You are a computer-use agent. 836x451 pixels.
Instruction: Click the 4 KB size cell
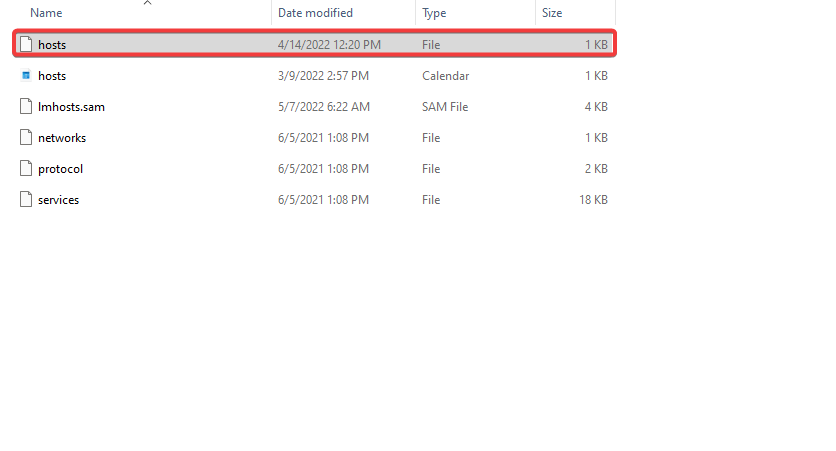tap(596, 107)
